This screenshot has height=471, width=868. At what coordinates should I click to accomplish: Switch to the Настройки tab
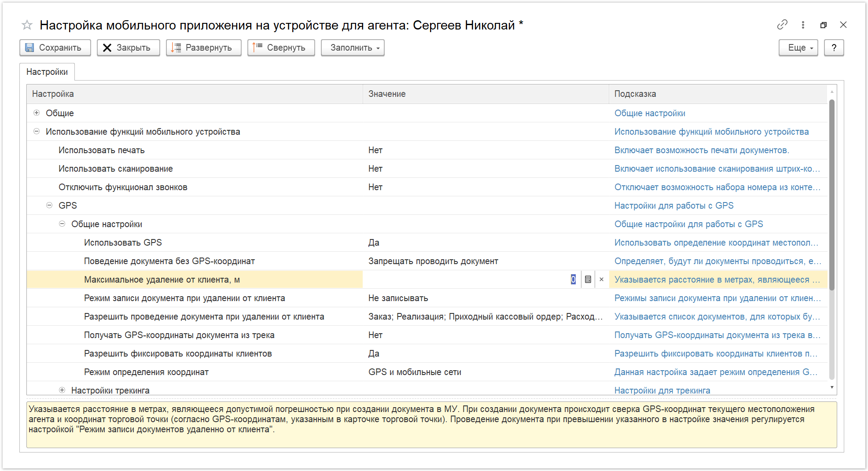click(x=47, y=72)
